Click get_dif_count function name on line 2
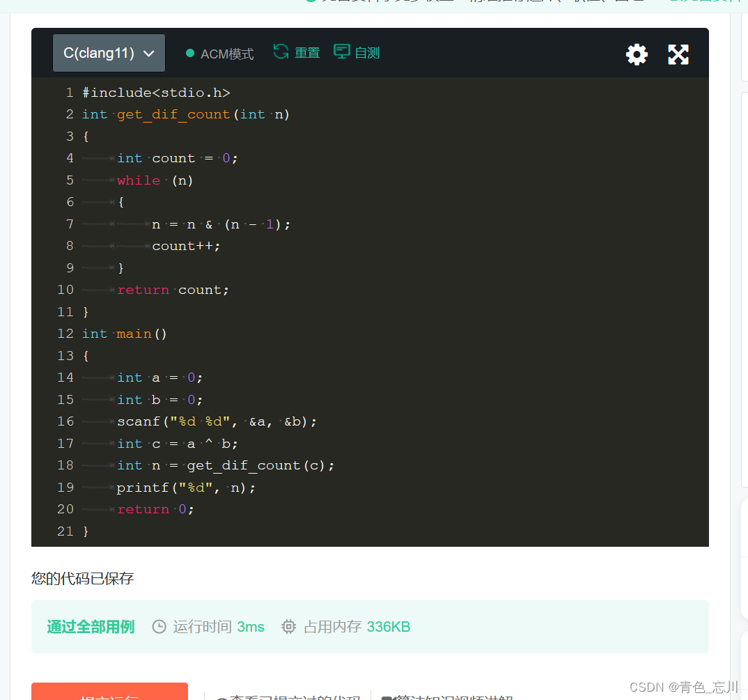The height and width of the screenshot is (700, 748). 173,114
